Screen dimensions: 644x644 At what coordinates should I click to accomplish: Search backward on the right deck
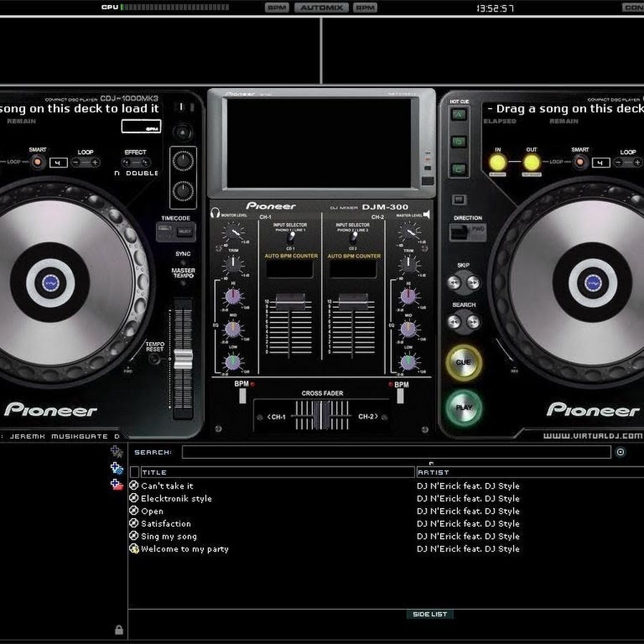pyautogui.click(x=454, y=321)
